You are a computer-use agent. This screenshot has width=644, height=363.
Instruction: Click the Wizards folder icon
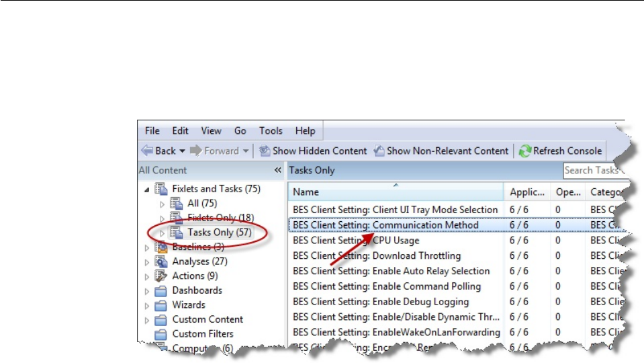160,305
